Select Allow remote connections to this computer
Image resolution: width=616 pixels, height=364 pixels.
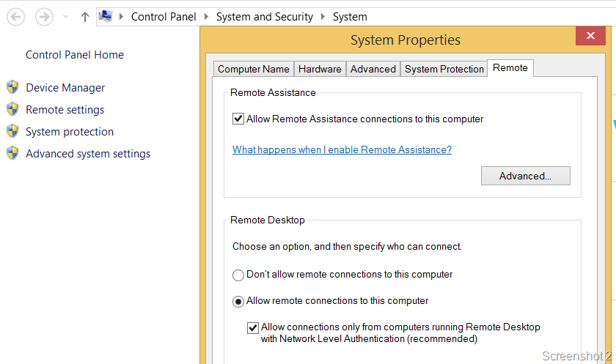[238, 301]
